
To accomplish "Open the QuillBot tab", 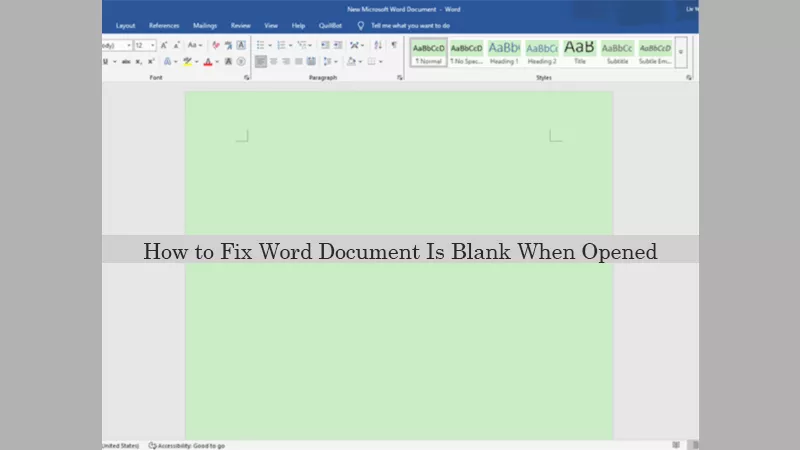I will click(331, 26).
